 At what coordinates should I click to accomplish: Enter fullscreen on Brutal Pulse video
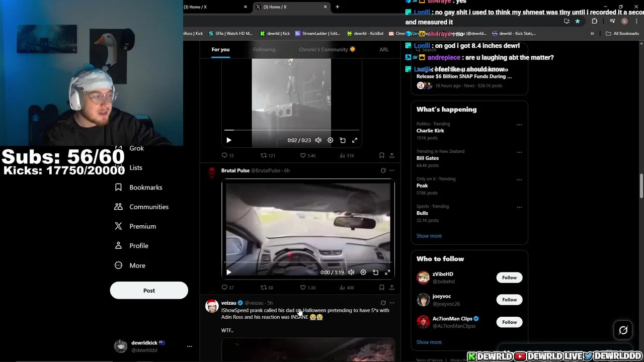coord(387,273)
